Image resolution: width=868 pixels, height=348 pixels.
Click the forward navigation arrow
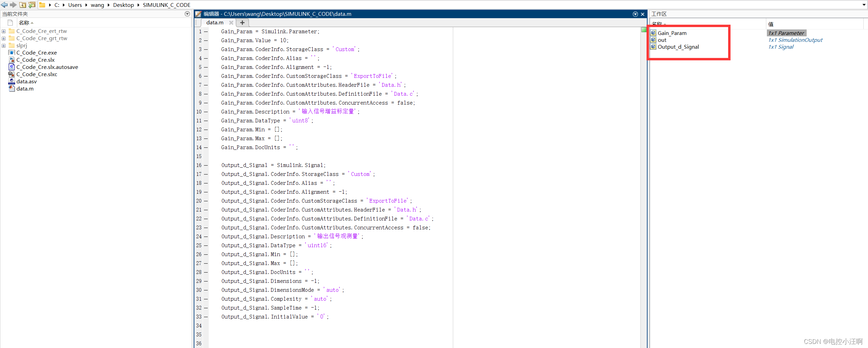[x=13, y=5]
